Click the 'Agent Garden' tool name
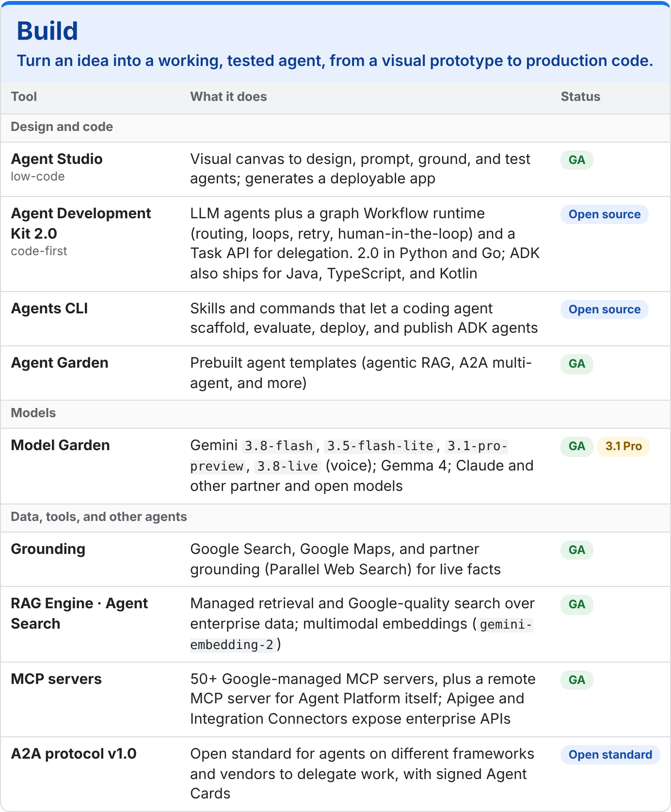The height and width of the screenshot is (812, 671). tap(60, 363)
